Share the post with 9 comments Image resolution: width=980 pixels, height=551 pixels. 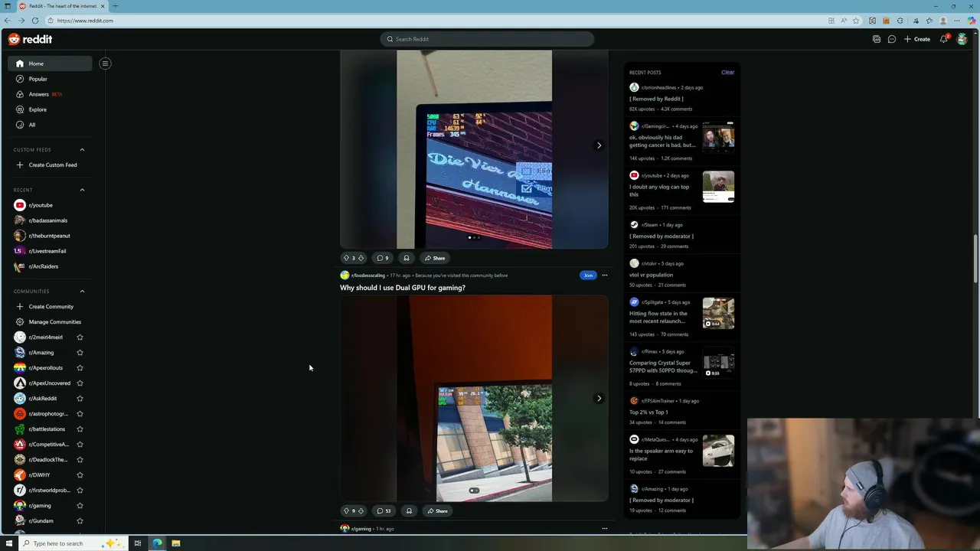pyautogui.click(x=435, y=258)
